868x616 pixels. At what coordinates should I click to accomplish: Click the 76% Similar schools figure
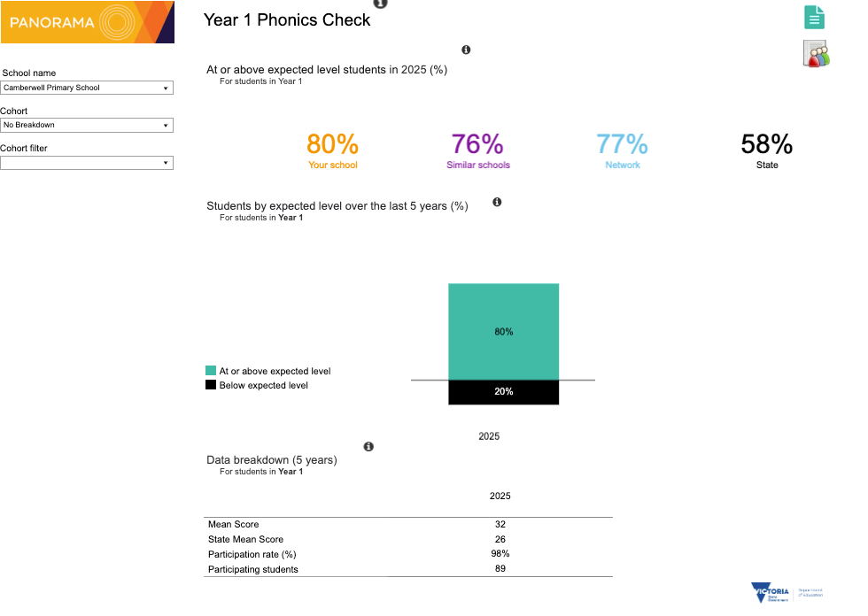tap(477, 144)
